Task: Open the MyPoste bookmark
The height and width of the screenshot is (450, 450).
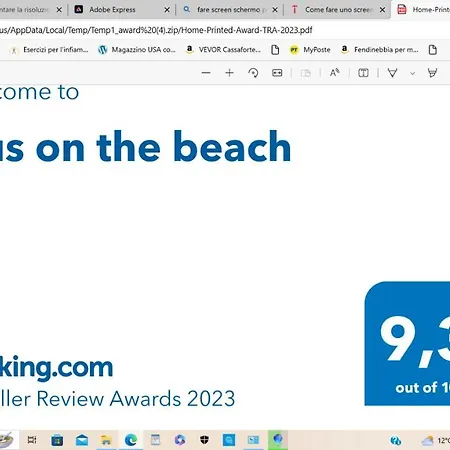Action: pos(310,50)
